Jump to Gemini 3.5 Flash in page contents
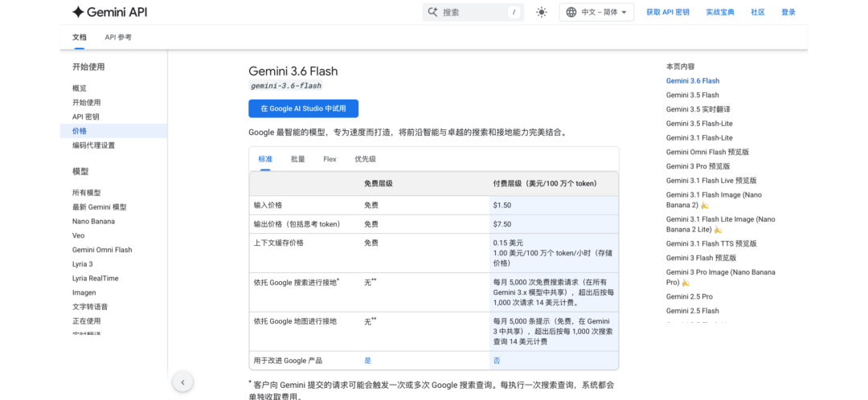This screenshot has height=400, width=868. point(693,95)
